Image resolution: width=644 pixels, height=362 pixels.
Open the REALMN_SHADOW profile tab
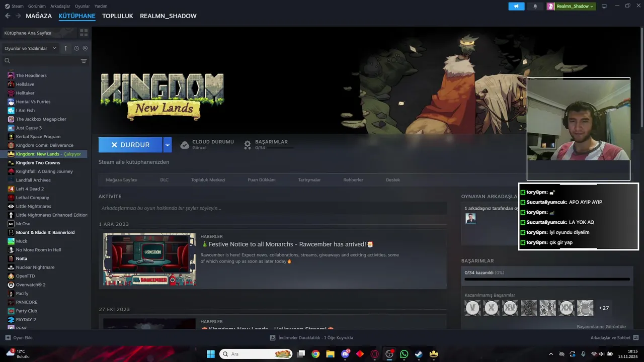(168, 16)
